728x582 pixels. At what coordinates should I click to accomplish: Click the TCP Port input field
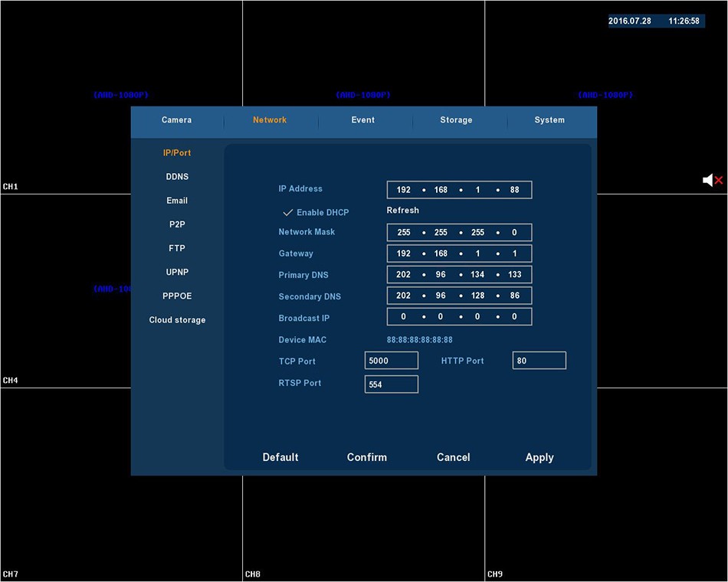coord(392,361)
